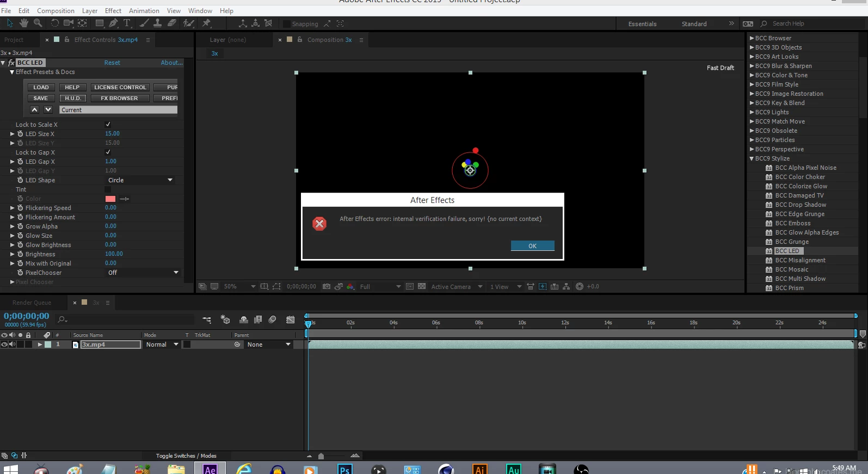The width and height of the screenshot is (868, 474).
Task: Toggle the transparency grid icon in viewer
Action: pyautogui.click(x=422, y=286)
